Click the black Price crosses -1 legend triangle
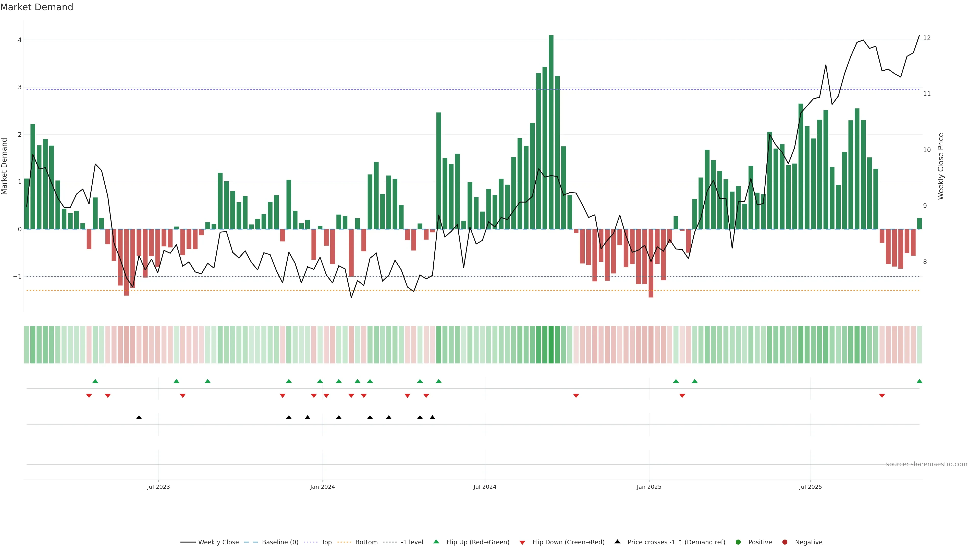Viewport: 980px width, 551px height. click(617, 542)
